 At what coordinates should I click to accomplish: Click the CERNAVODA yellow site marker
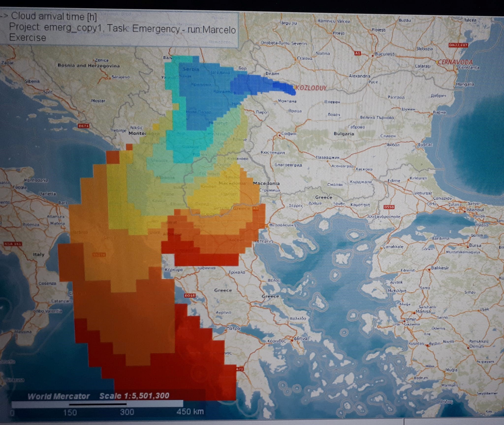click(x=437, y=62)
